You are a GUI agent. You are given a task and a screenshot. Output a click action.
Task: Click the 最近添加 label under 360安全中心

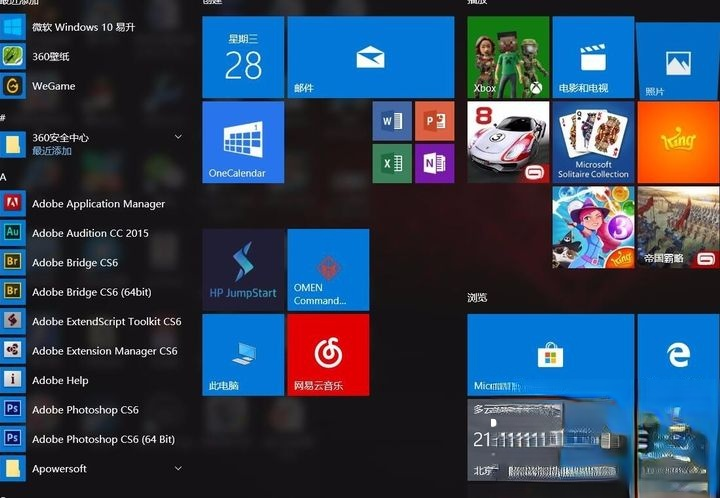52,151
